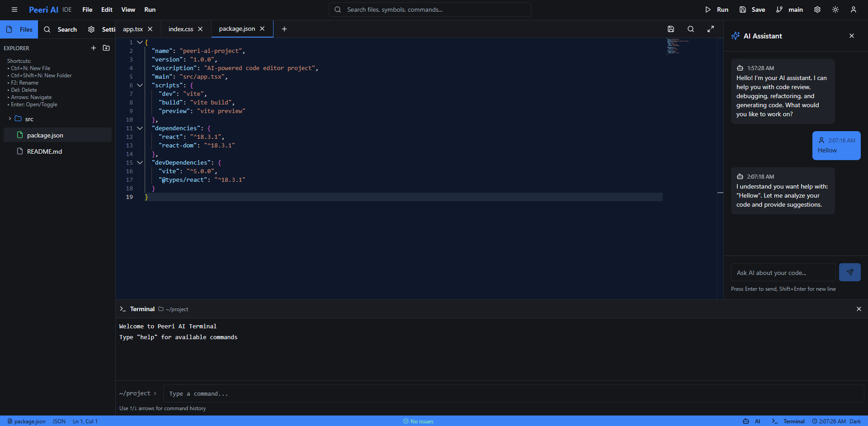Click the save icon in editor toolbar
Image resolution: width=868 pixels, height=426 pixels.
pos(671,29)
